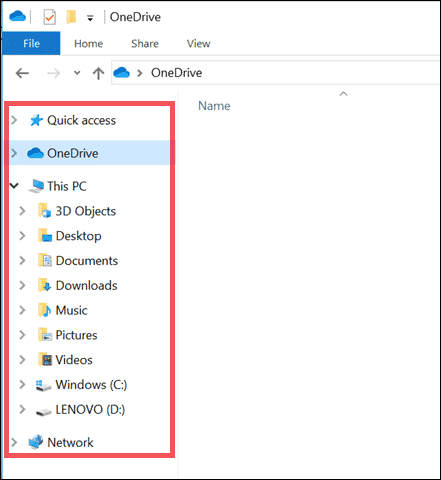This screenshot has height=480, width=441.
Task: Click the Properties checkmark icon in title bar
Action: (x=49, y=17)
